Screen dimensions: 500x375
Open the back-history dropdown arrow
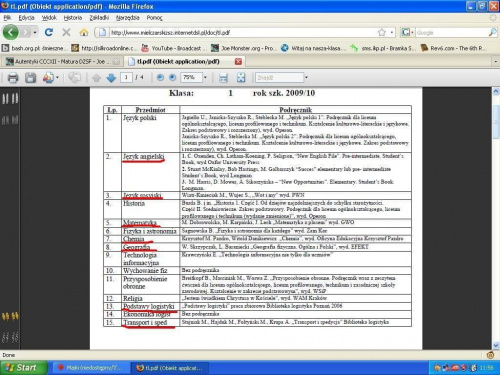click(x=35, y=32)
